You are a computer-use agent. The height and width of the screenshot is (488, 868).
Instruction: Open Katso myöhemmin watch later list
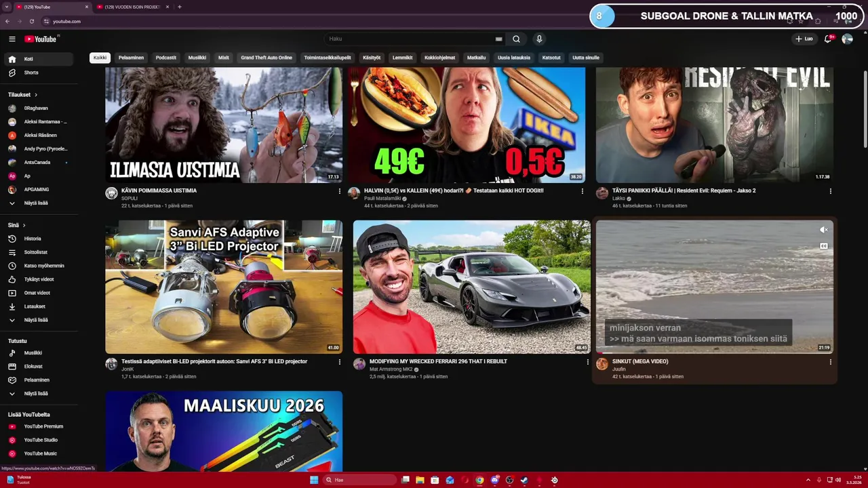(x=38, y=266)
